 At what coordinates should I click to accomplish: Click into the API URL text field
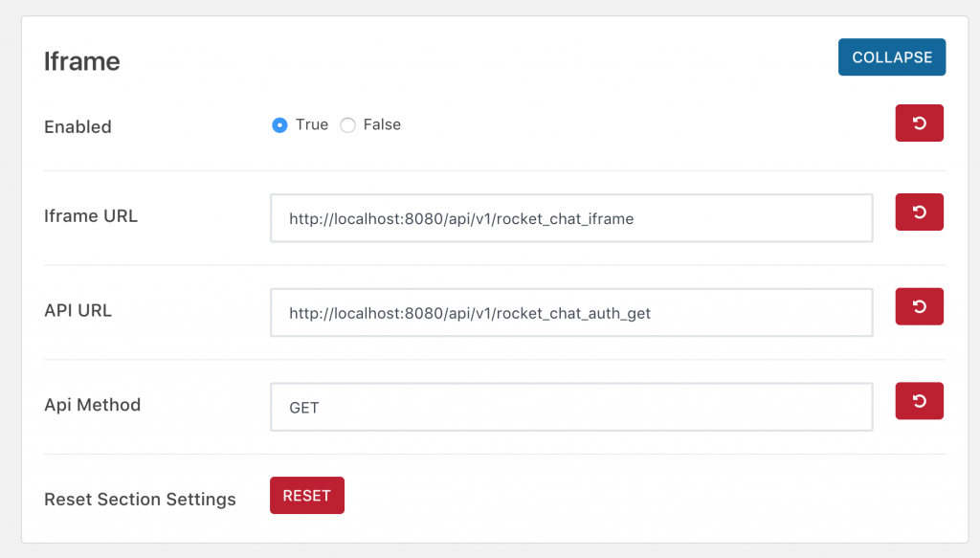pyautogui.click(x=571, y=312)
